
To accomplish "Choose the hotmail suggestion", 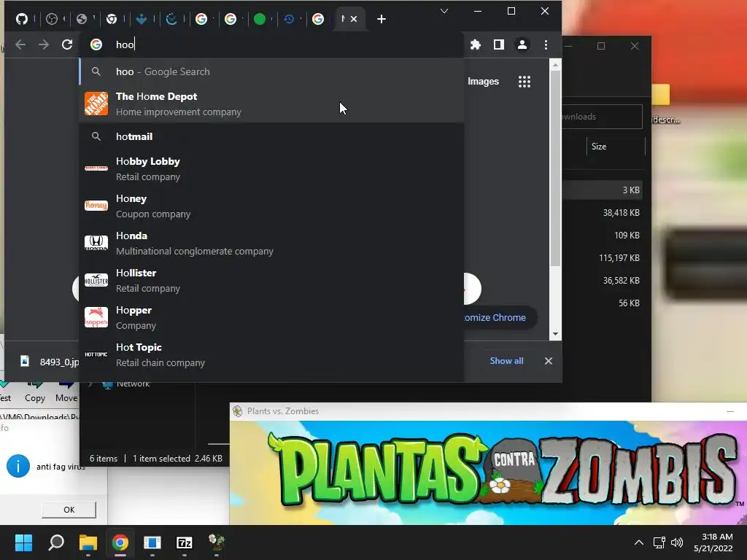I will (x=271, y=136).
